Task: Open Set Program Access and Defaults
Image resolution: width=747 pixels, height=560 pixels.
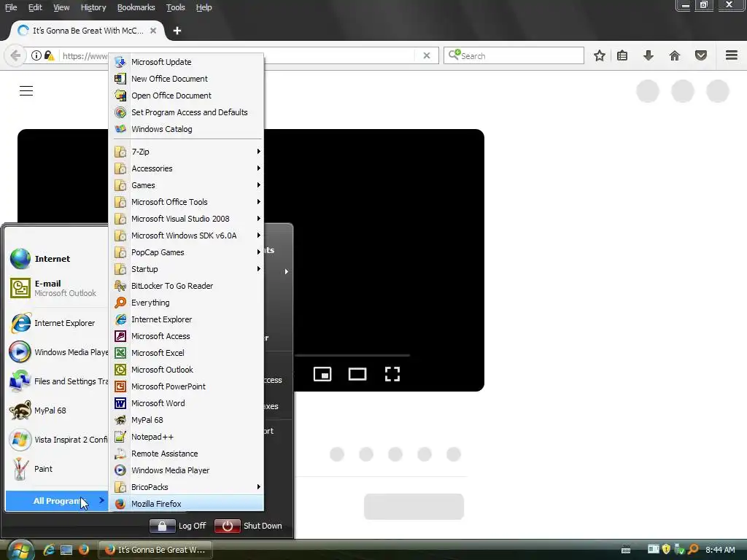Action: point(186,112)
